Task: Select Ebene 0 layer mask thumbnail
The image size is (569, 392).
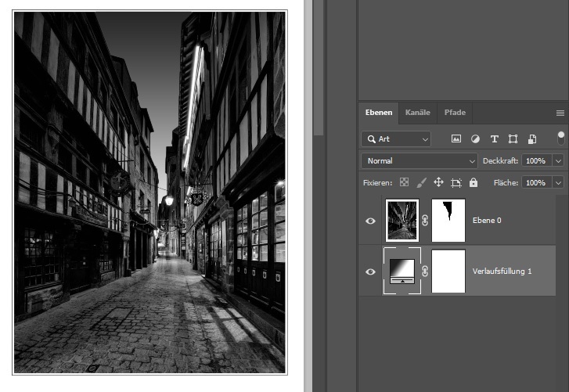Action: (448, 221)
